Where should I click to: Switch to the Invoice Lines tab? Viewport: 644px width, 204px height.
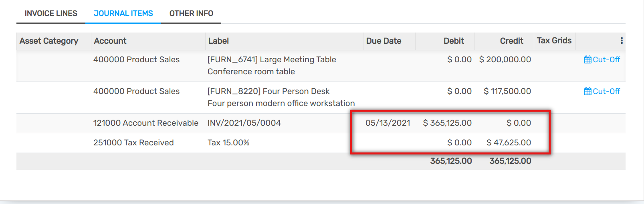click(x=51, y=13)
